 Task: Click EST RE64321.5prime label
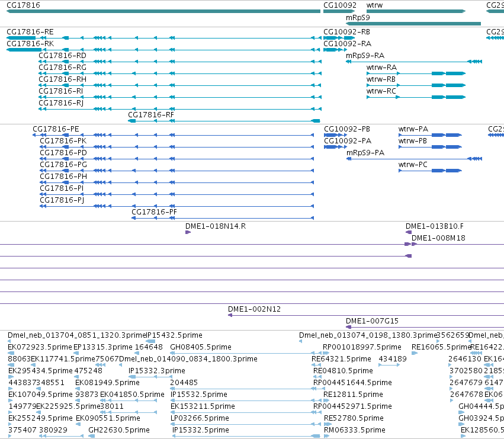point(341,359)
